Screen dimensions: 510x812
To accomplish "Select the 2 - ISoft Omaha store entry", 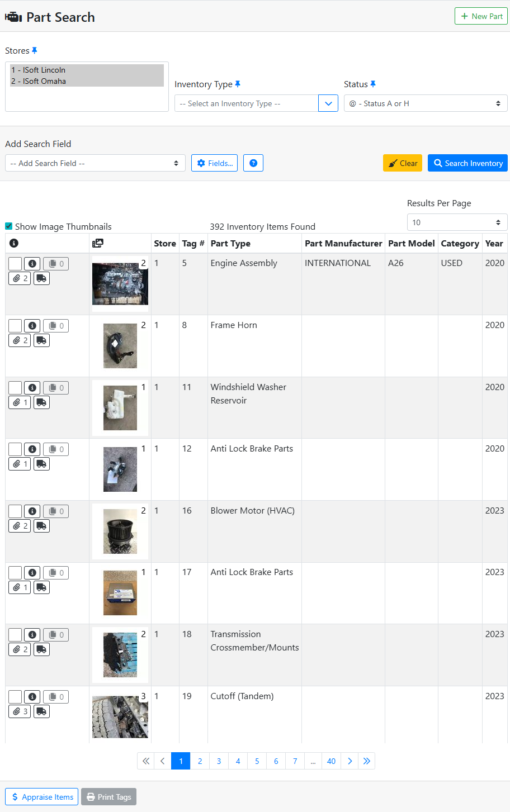I will [39, 80].
